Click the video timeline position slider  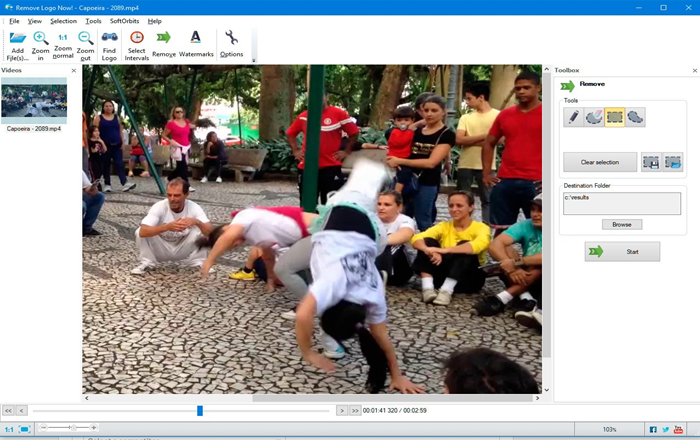(x=200, y=411)
